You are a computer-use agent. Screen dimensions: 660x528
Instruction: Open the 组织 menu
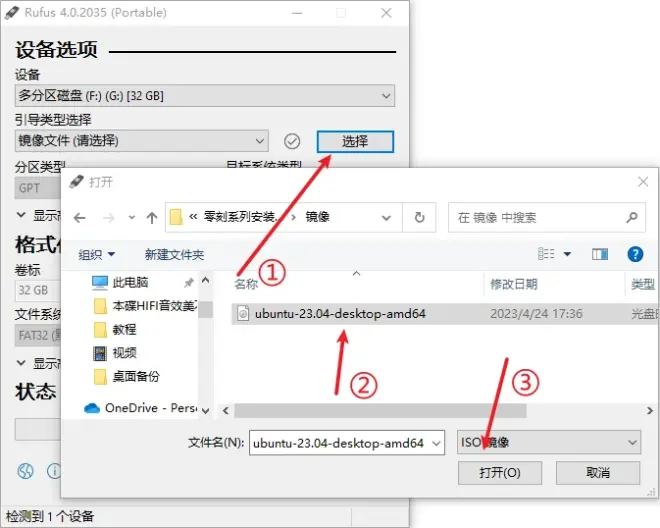tap(96, 254)
